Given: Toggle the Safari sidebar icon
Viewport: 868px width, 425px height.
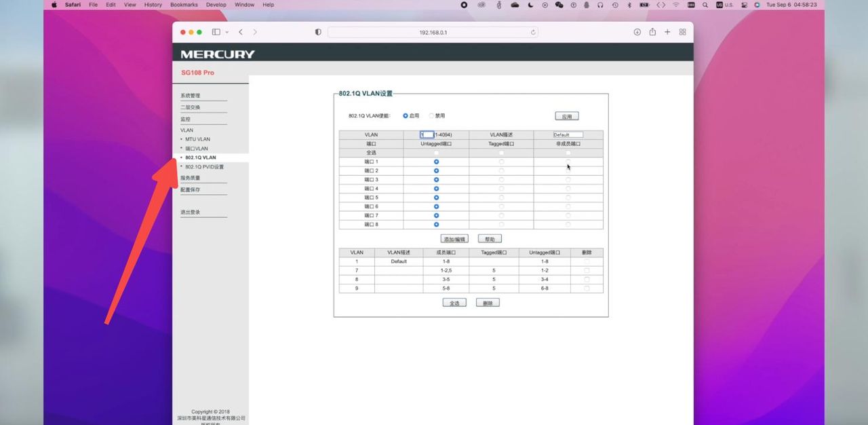Looking at the screenshot, I should (216, 32).
